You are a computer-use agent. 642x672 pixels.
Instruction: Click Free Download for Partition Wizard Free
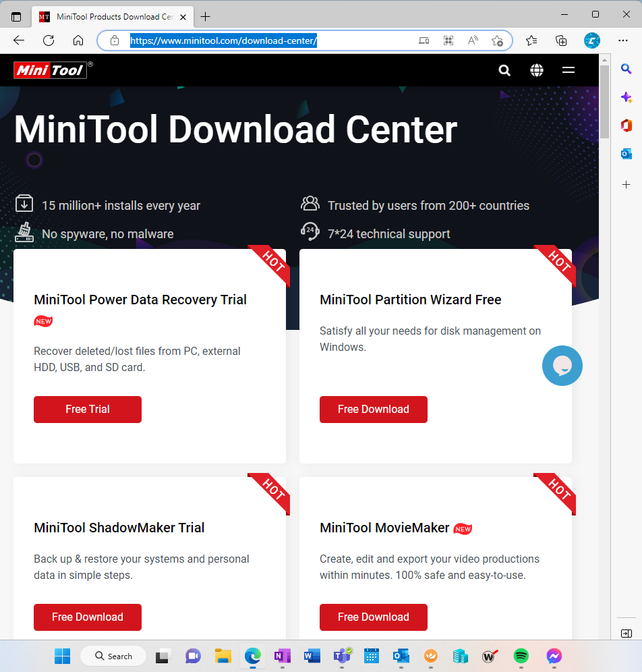tap(374, 410)
